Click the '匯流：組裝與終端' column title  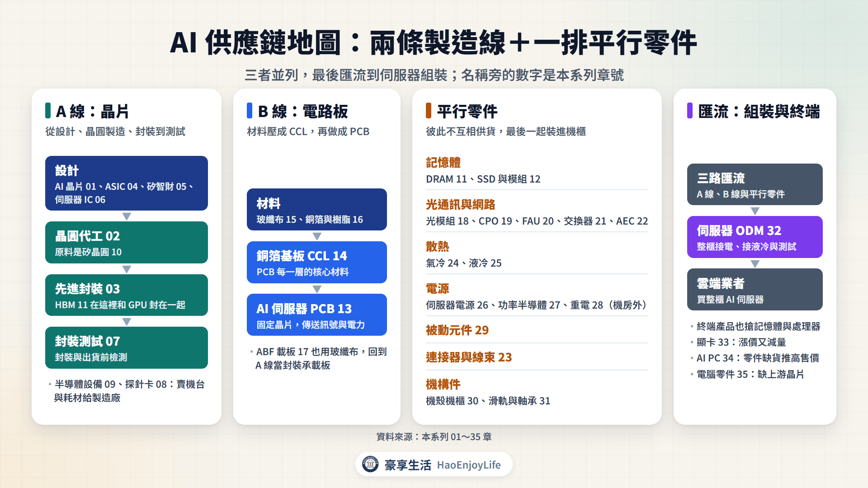pos(759,111)
